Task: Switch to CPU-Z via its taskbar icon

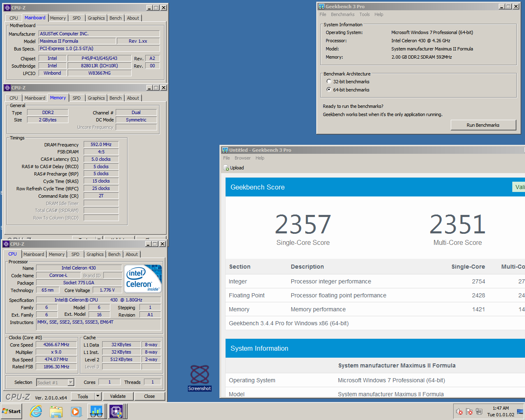Action: [116, 411]
